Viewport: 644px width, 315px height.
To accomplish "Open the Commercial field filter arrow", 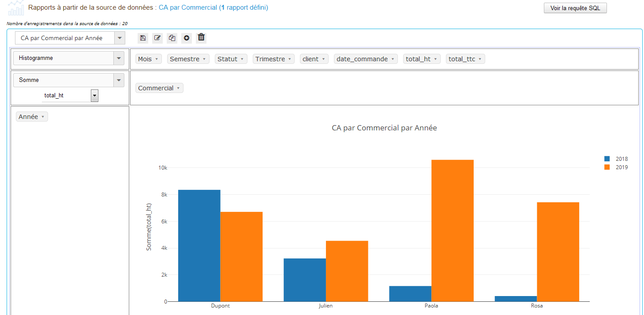I will point(178,88).
